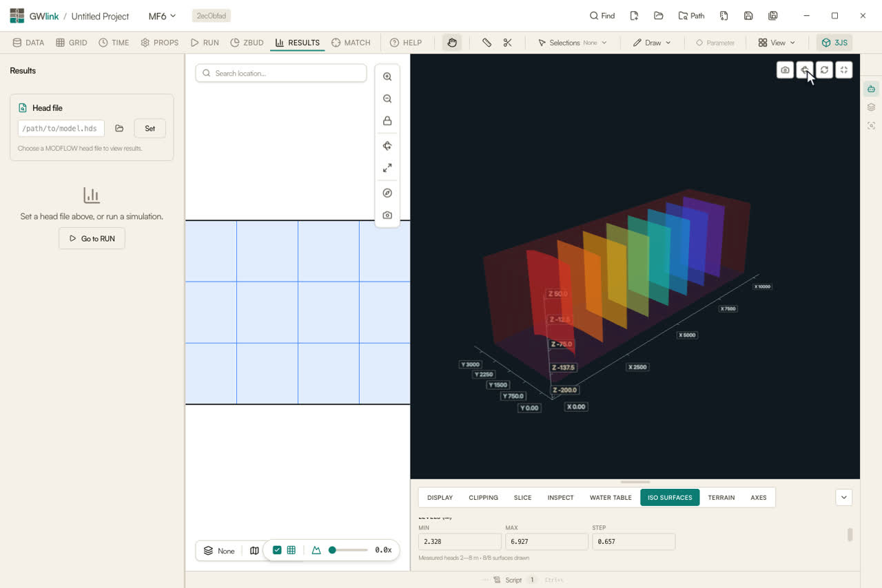This screenshot has height=588, width=882.
Task: Refresh the 3D view
Action: click(x=824, y=70)
